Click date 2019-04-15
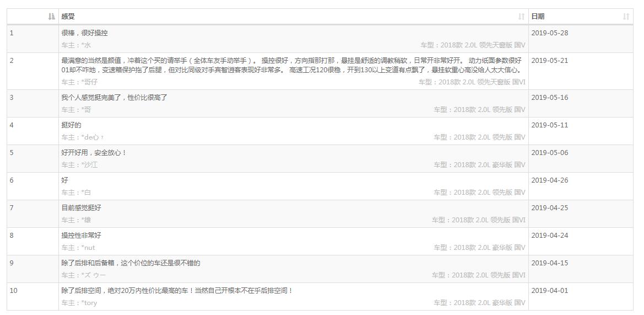 (550, 263)
